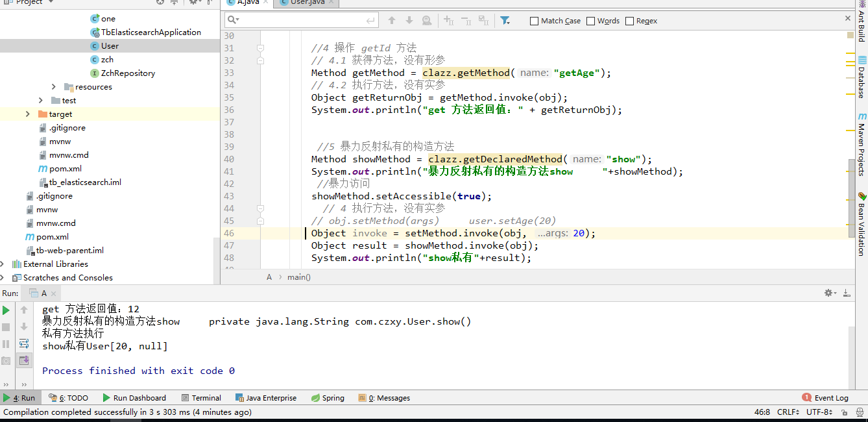
Task: Change CRLF line separator in status bar
Action: (789, 412)
